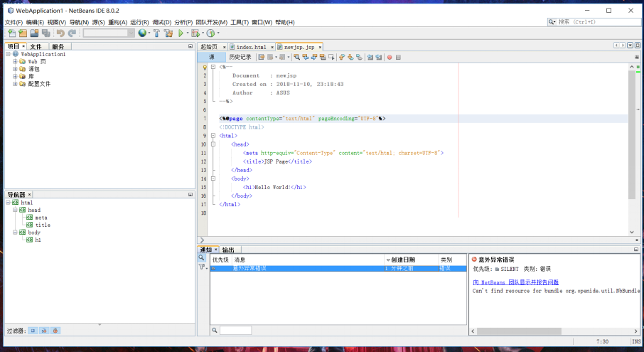
Task: Toggle second navigator filter button
Action: tap(44, 331)
